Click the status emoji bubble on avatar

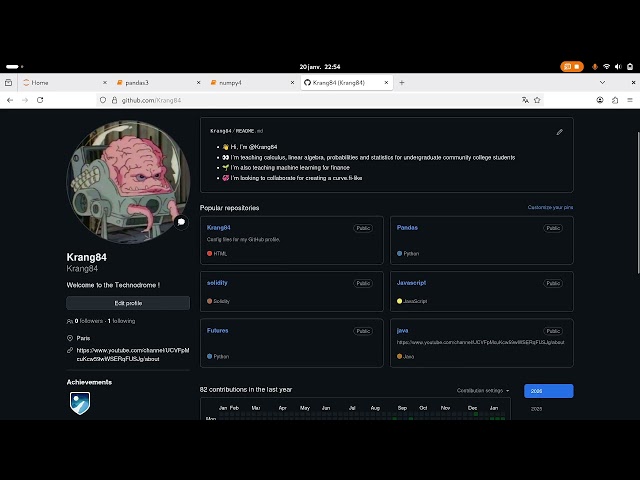(181, 222)
